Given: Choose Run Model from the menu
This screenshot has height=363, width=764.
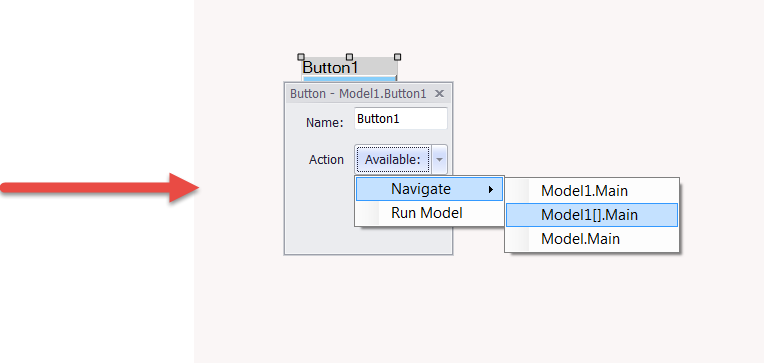Looking at the screenshot, I should [429, 213].
